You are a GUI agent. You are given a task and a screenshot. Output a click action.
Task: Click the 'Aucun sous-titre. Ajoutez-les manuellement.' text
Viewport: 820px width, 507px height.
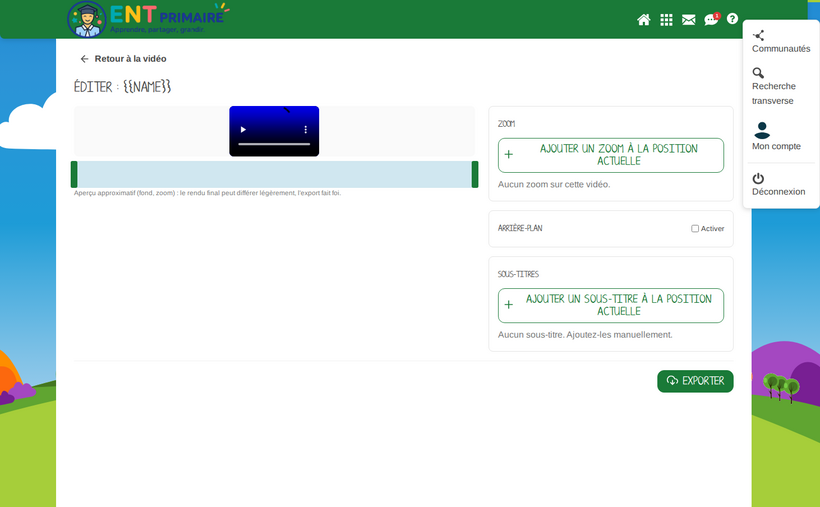[585, 335]
